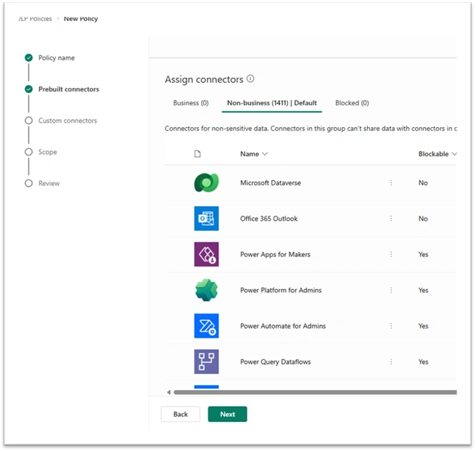Open more options for Power Query Dataflows
Viewport: 476px width, 451px height.
(x=391, y=362)
